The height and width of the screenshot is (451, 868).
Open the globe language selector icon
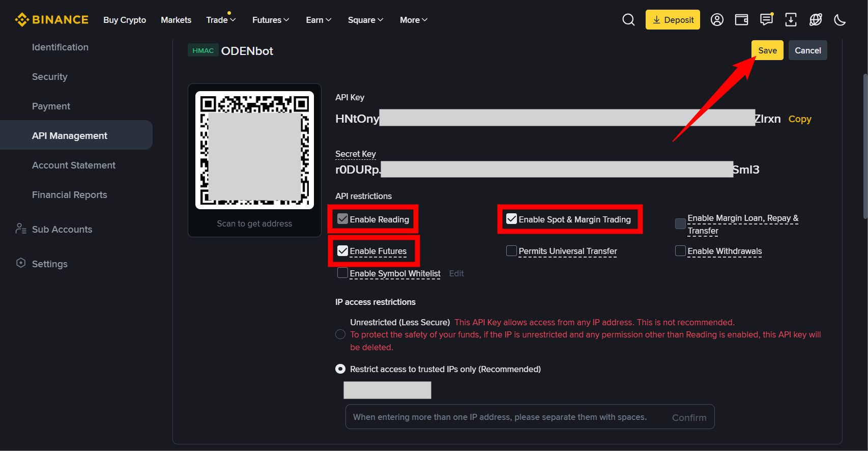coord(816,20)
